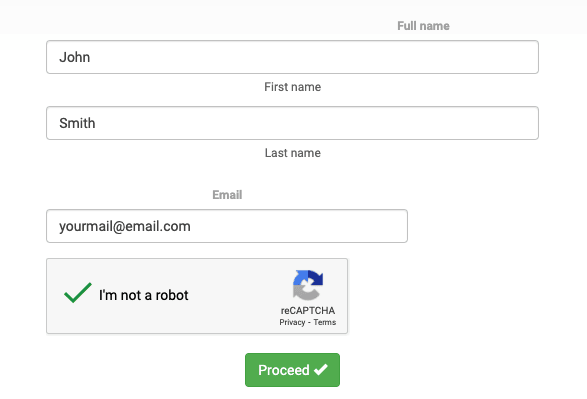The height and width of the screenshot is (399, 587).
Task: Click the dash separator between Privacy and Terms
Action: point(309,322)
